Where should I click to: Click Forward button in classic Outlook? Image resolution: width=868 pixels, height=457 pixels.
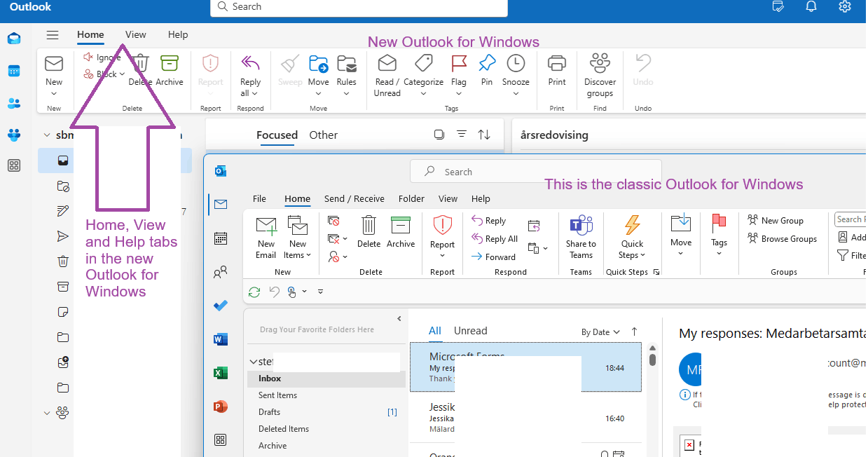494,257
